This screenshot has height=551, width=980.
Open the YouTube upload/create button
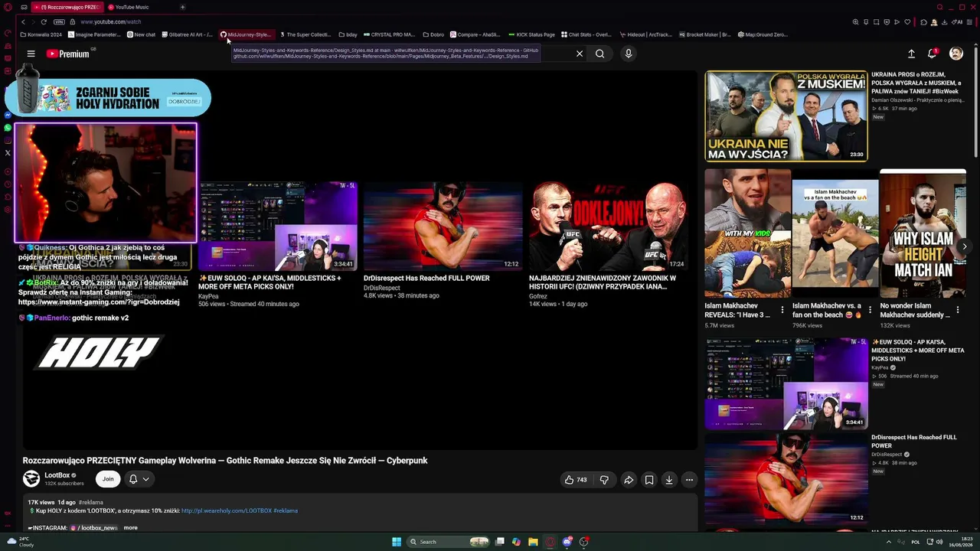click(x=911, y=54)
